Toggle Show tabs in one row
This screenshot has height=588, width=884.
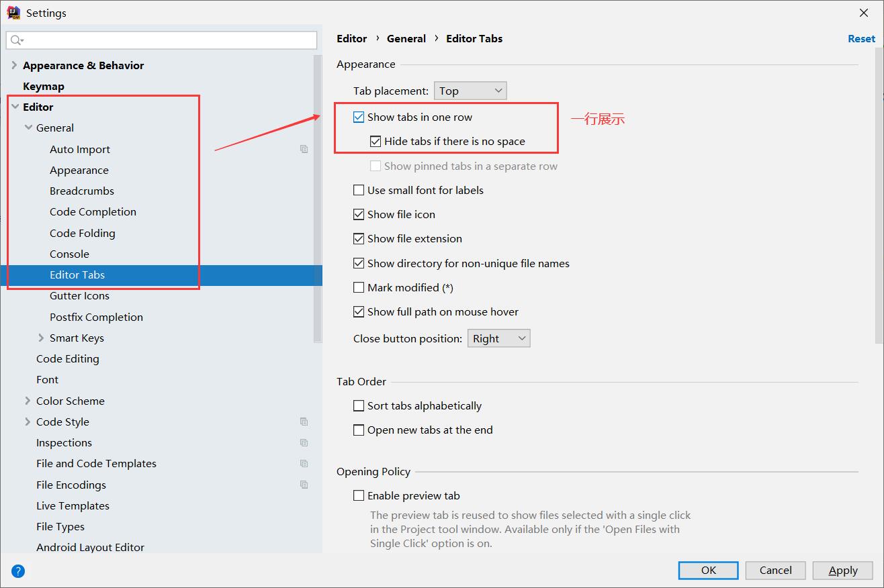point(359,117)
